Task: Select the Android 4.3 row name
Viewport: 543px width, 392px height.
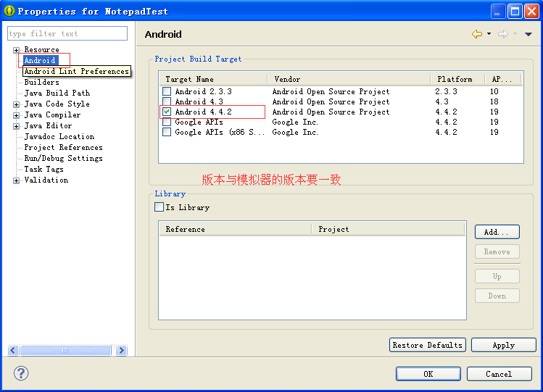Action: click(199, 101)
